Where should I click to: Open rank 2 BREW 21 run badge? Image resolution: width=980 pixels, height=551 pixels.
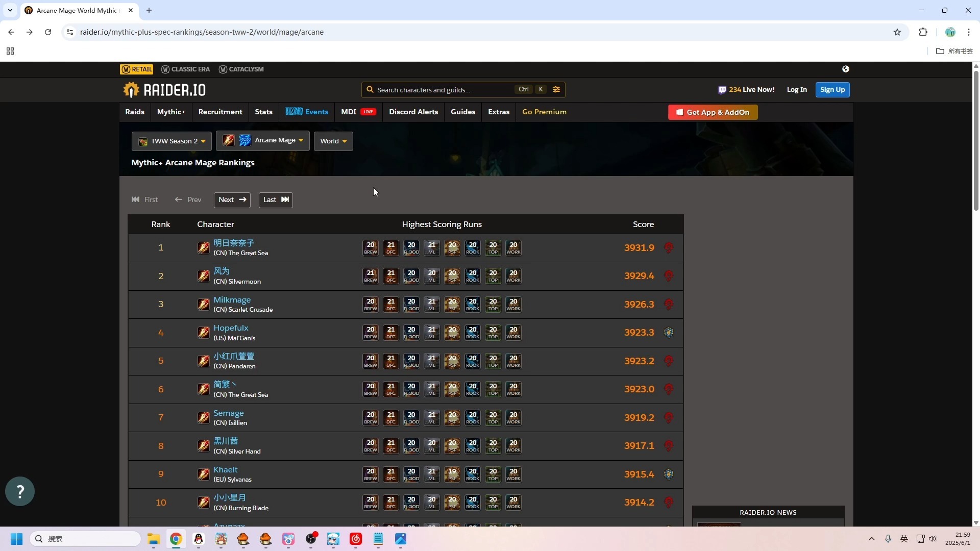point(371,276)
